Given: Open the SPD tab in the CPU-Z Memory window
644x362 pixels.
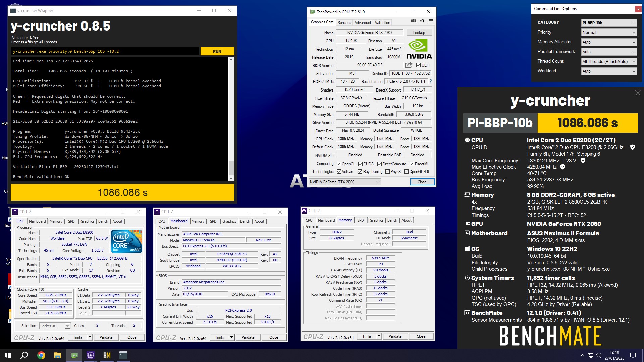Looking at the screenshot, I should (x=360, y=220).
